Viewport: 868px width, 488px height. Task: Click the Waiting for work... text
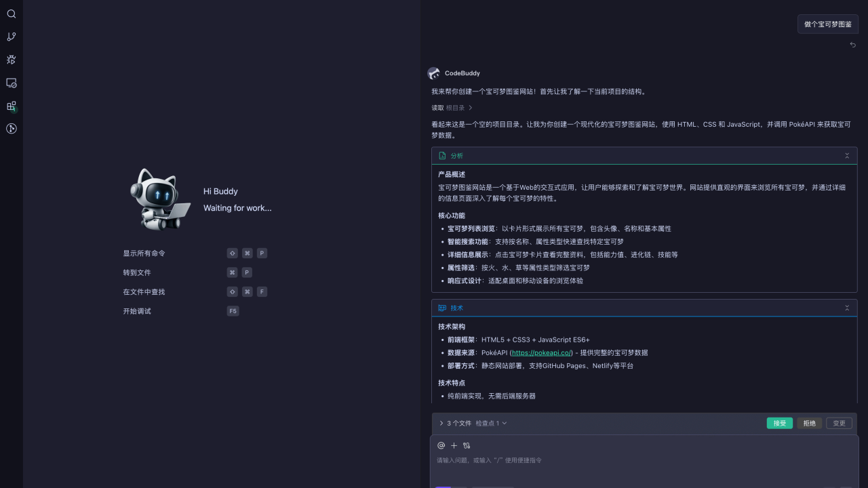(x=237, y=208)
